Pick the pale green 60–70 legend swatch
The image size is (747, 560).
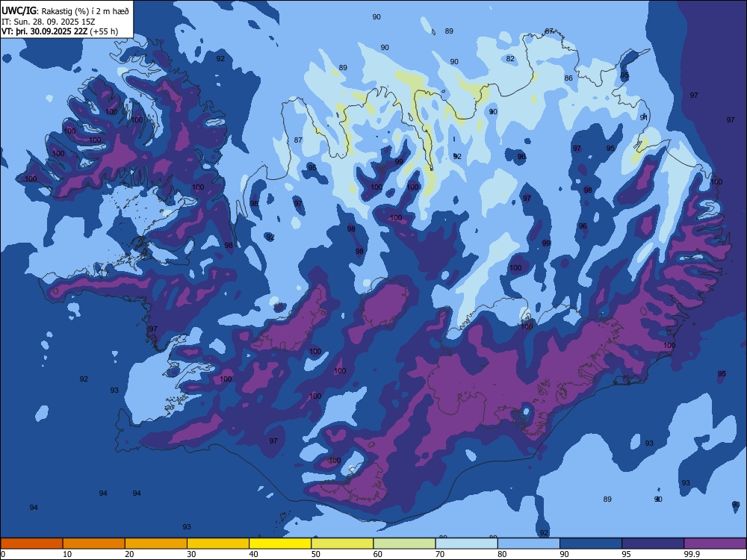click(x=404, y=544)
